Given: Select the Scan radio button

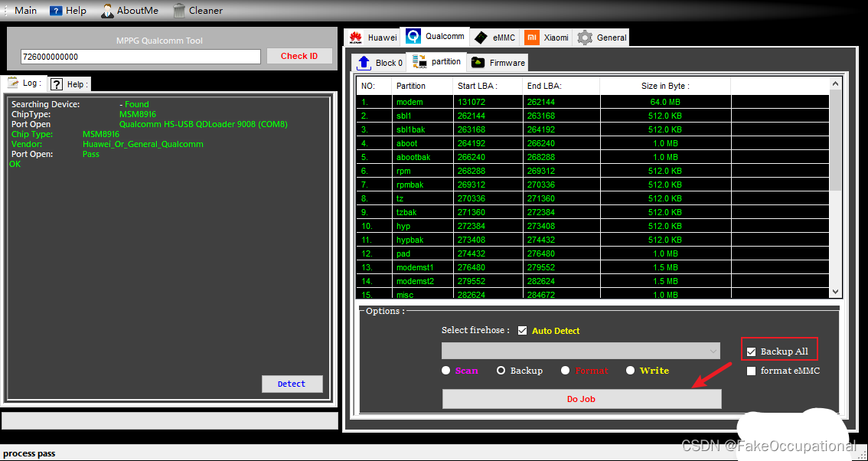Looking at the screenshot, I should point(445,370).
